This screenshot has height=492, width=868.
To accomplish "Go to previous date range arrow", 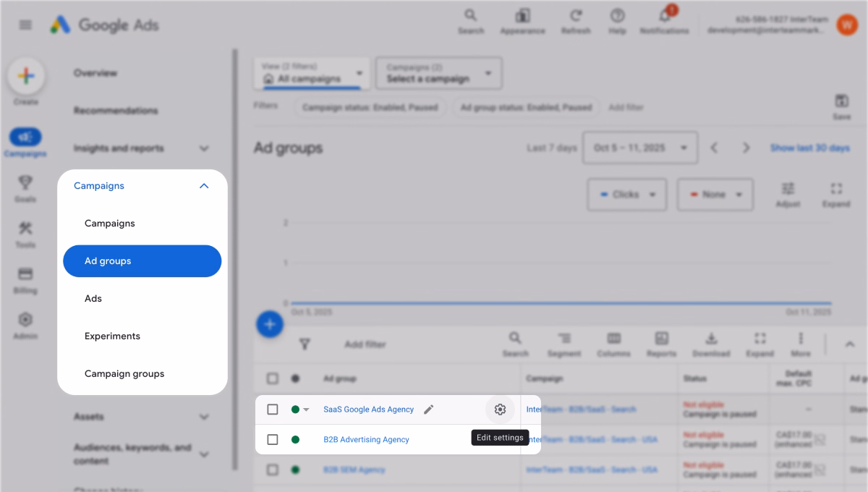I will pyautogui.click(x=714, y=148).
